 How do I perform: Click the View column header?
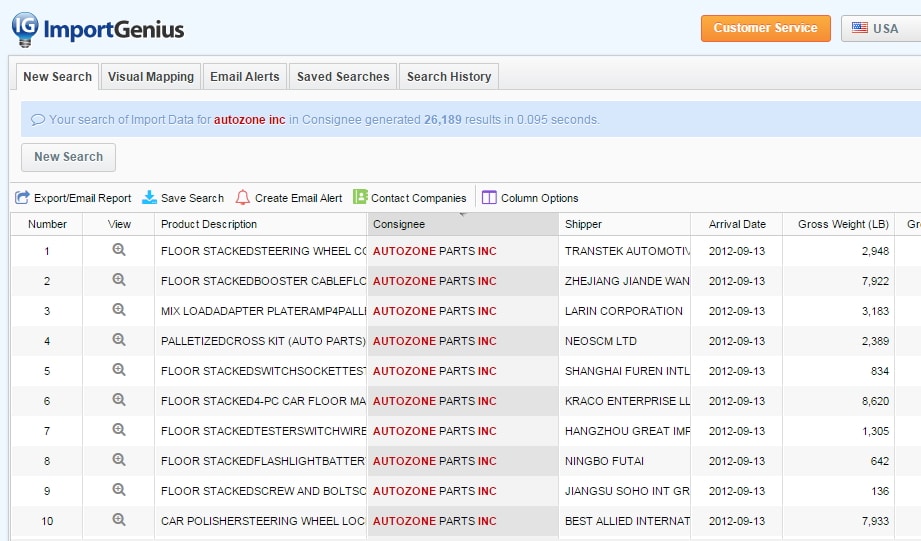119,224
